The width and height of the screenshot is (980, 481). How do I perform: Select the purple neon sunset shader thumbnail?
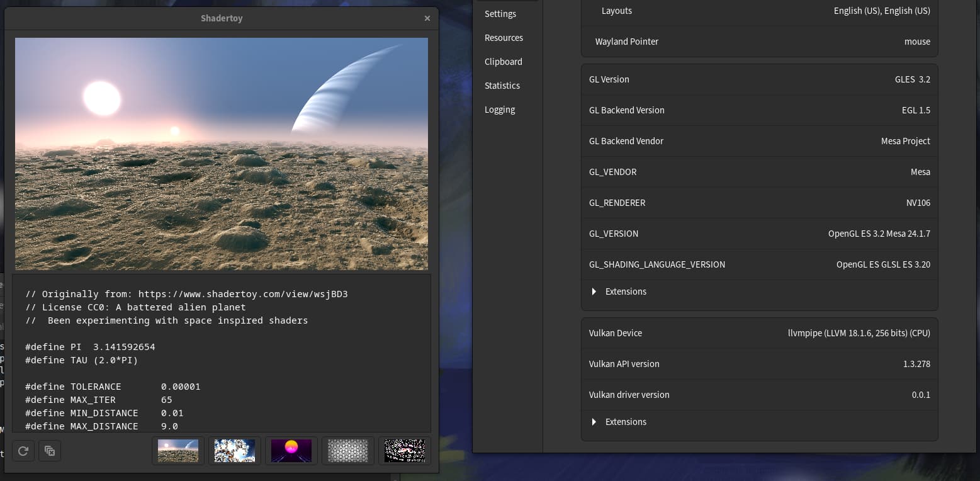[291, 451]
